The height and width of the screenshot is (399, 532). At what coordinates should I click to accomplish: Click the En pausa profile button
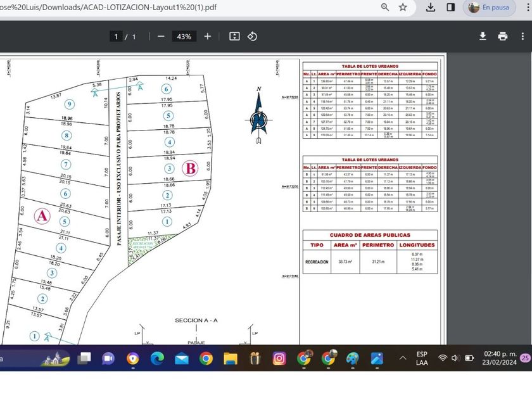point(490,8)
